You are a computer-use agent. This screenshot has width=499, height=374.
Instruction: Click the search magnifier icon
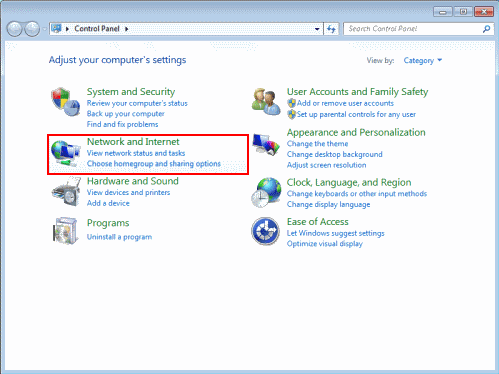point(486,29)
